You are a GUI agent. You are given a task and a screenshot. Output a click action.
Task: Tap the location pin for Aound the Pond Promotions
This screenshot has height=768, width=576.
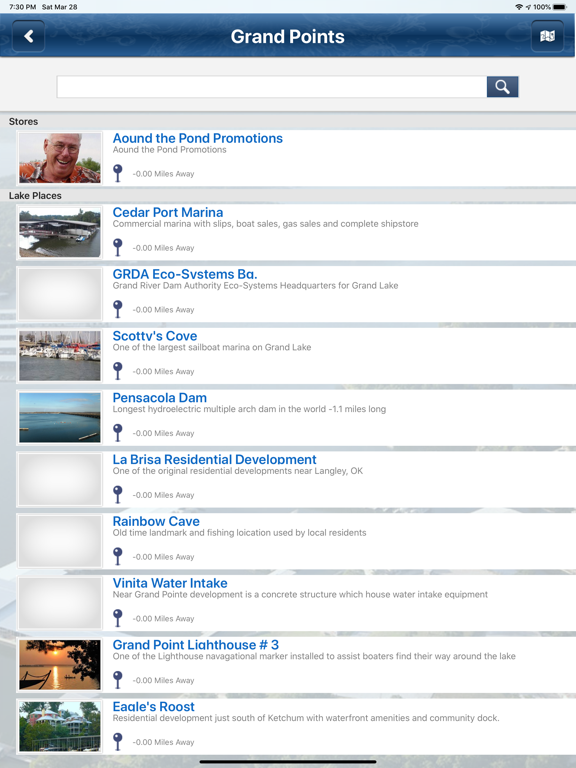pos(118,173)
